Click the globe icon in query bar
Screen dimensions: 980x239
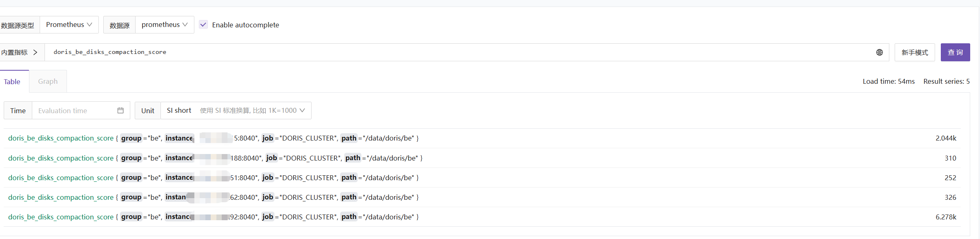click(x=879, y=52)
